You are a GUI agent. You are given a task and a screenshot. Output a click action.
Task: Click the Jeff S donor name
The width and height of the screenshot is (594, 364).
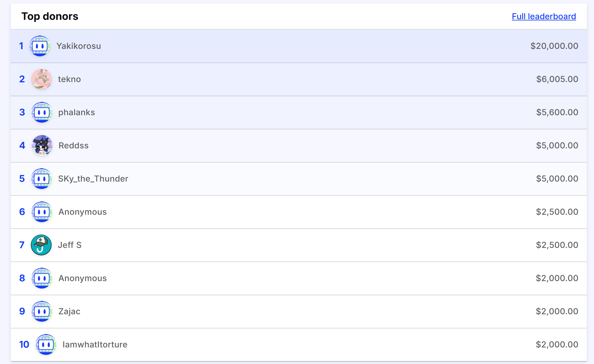pos(69,245)
